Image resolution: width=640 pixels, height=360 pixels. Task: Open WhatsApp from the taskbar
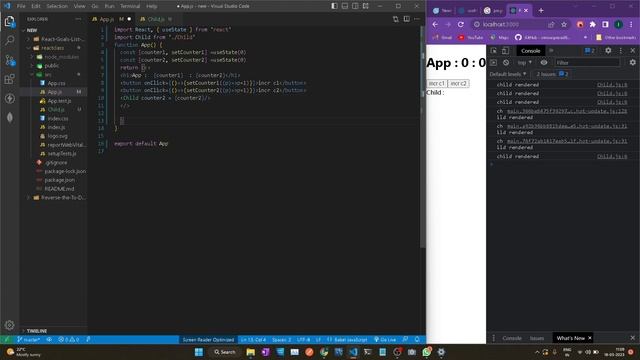[x=427, y=352]
